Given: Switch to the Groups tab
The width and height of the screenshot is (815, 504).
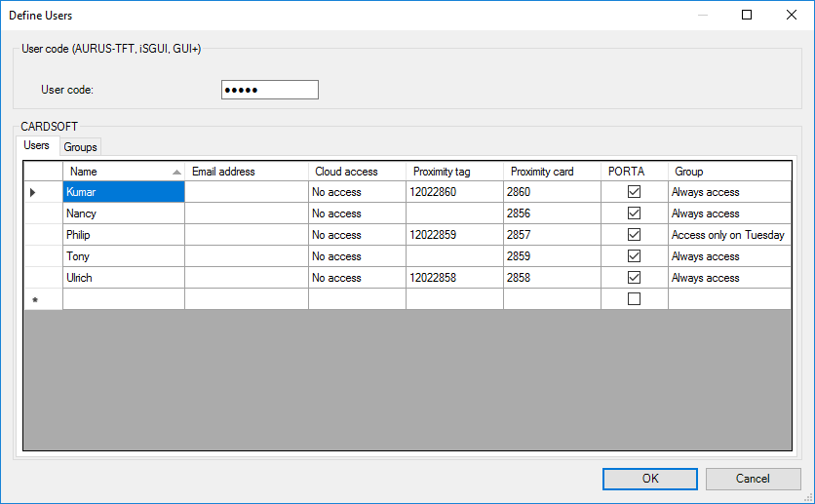Looking at the screenshot, I should (80, 147).
